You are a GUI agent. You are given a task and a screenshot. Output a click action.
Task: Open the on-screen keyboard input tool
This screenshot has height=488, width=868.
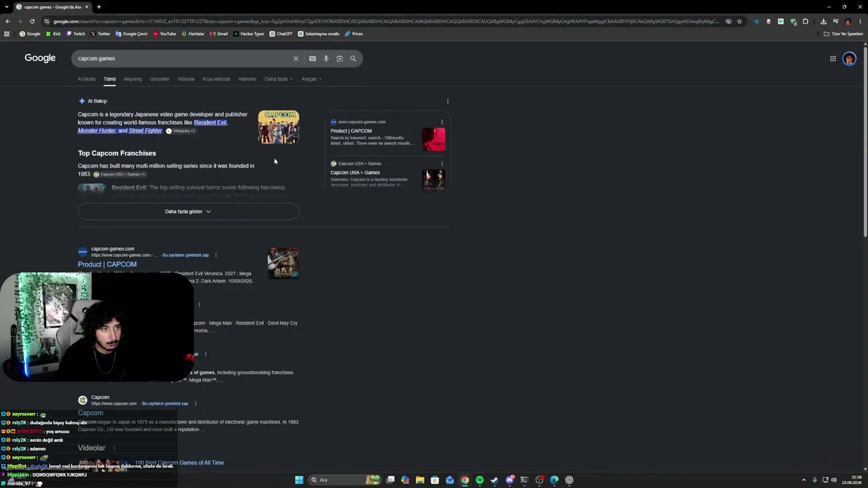[x=313, y=58]
